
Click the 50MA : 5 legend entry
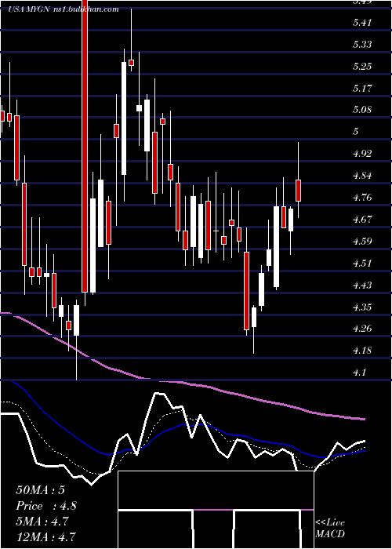tap(41, 490)
